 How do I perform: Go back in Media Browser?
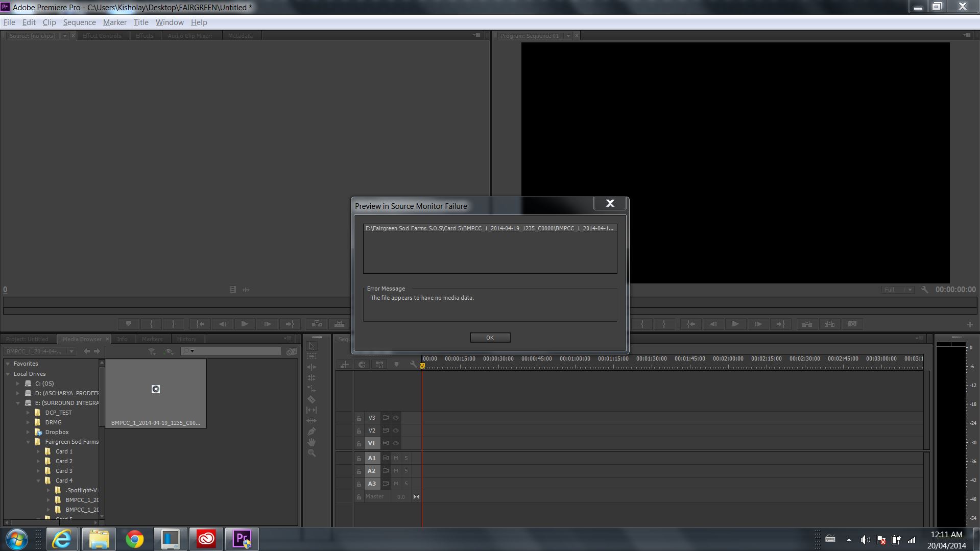click(x=87, y=351)
